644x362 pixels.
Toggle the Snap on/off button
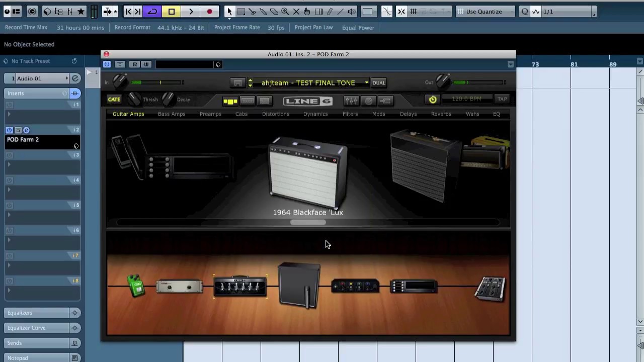pos(401,12)
